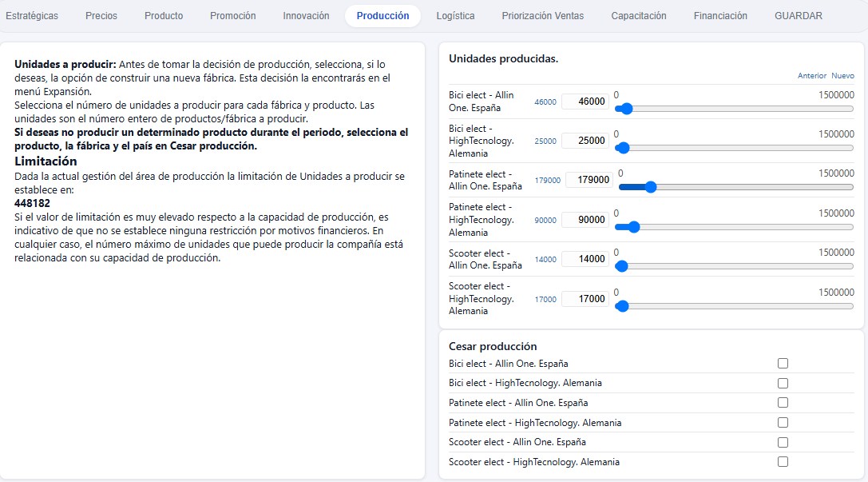Open the Estratégicas tab
The width and height of the screenshot is (868, 482).
pos(32,15)
